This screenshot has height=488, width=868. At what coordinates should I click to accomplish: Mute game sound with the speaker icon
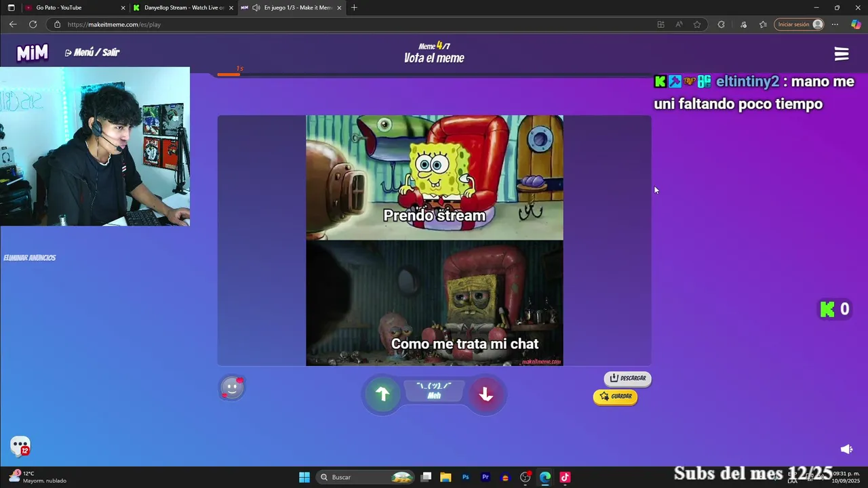point(846,449)
